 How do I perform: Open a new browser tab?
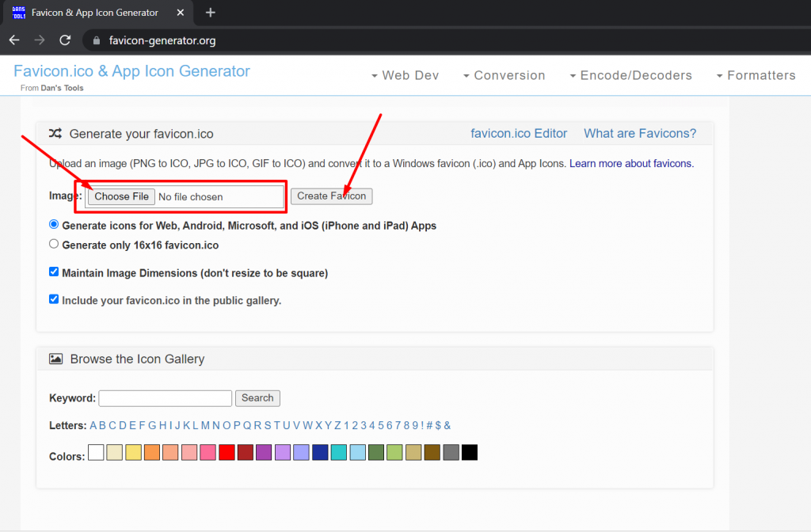point(210,13)
